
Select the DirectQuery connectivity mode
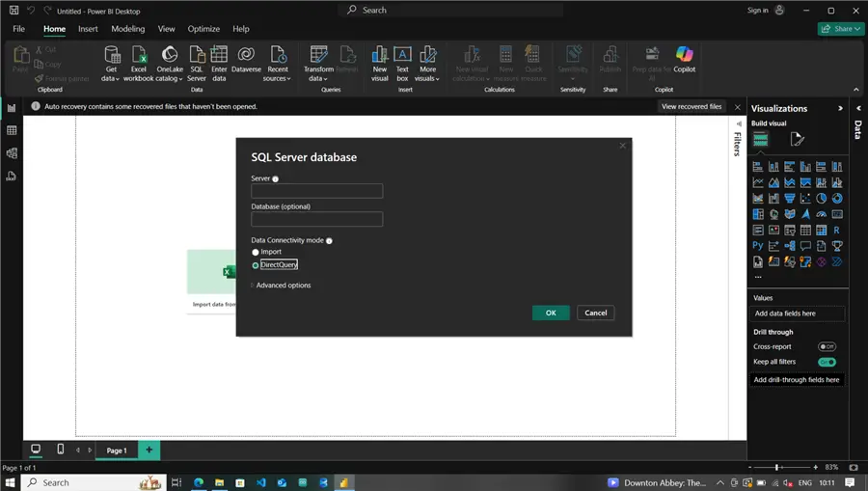(x=256, y=265)
